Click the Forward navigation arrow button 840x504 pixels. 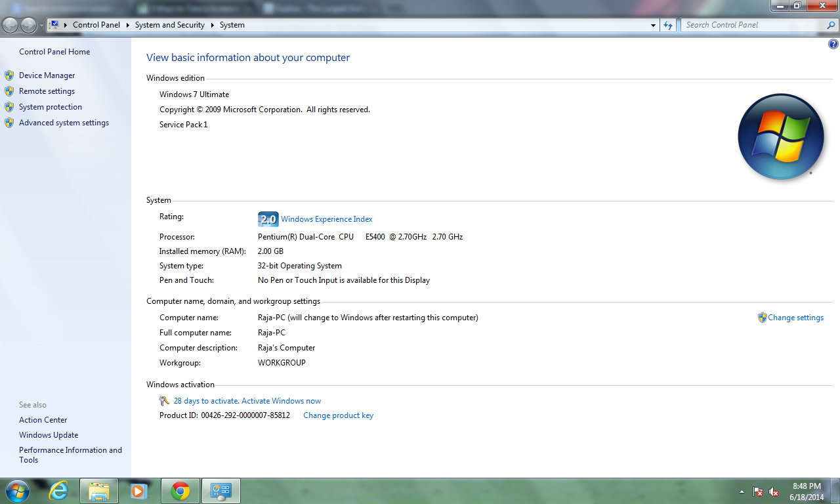click(x=28, y=25)
